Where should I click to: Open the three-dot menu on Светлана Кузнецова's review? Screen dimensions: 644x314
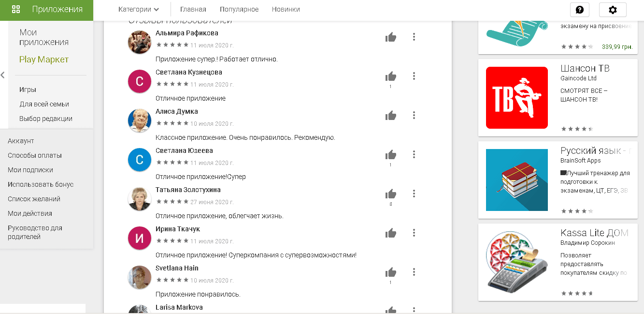click(414, 75)
